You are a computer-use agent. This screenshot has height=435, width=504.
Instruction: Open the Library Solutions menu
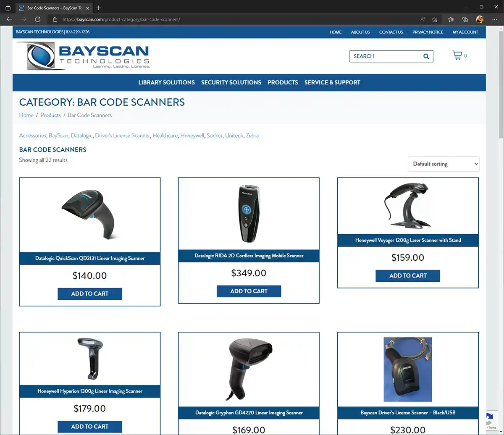click(167, 82)
